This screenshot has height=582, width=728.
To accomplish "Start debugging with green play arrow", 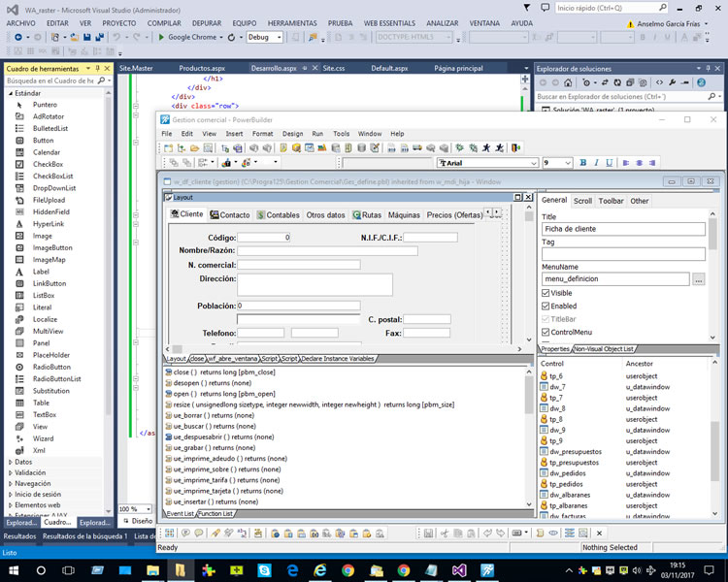I will click(x=161, y=37).
